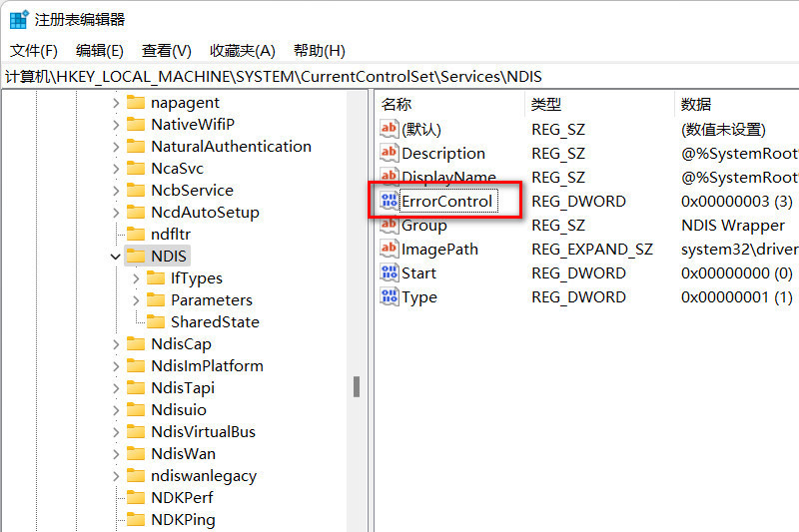Click the NaturalAuthentication folder icon

136,146
